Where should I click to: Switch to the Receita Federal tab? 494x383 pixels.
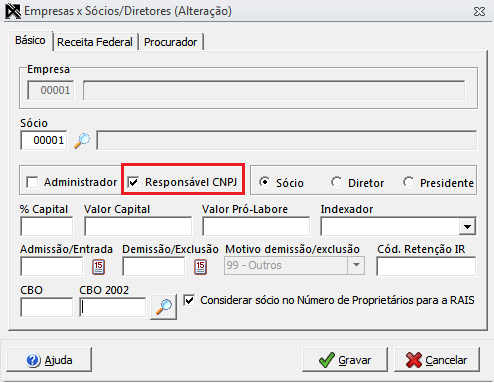95,42
